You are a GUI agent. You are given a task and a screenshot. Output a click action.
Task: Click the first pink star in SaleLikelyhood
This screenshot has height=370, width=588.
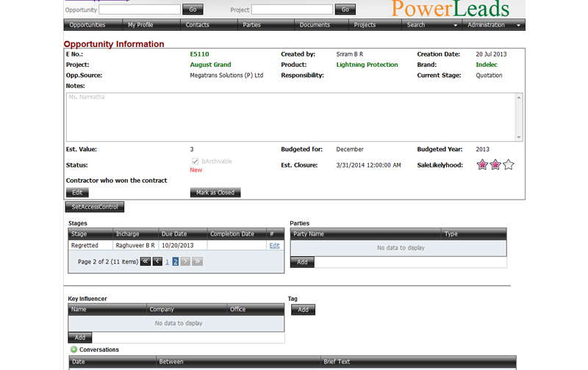coord(482,164)
